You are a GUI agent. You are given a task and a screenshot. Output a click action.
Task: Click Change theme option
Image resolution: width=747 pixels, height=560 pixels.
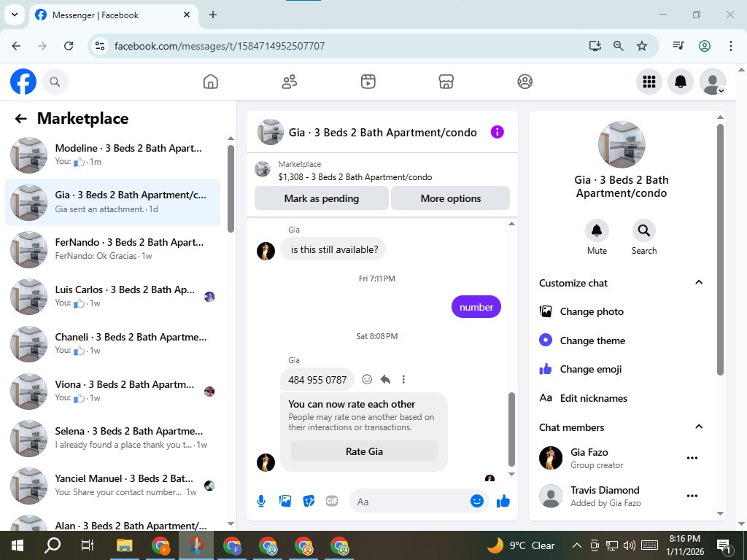(592, 341)
